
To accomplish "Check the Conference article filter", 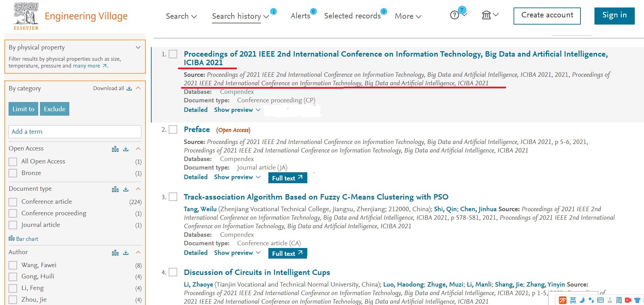I will (13, 202).
